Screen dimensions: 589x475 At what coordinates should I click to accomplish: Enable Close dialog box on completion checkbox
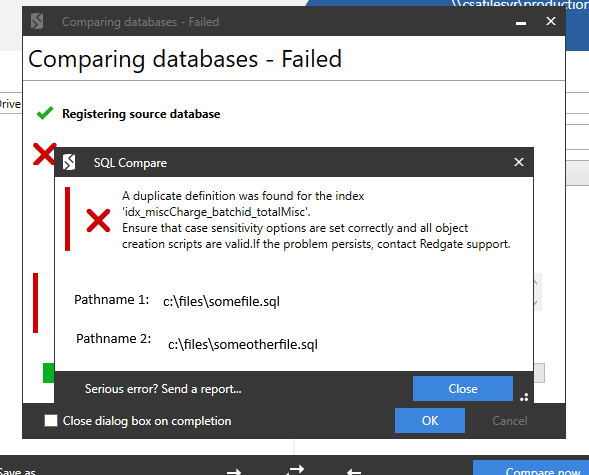[x=51, y=421]
